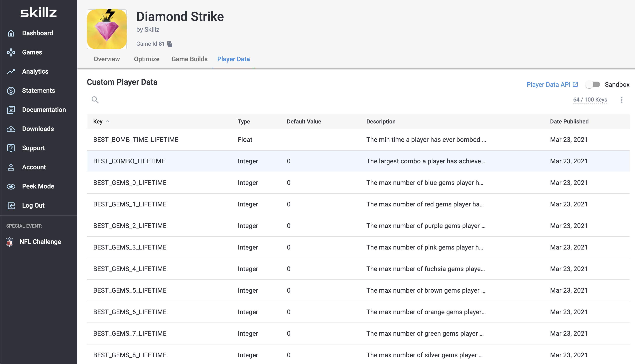This screenshot has width=635, height=364.
Task: Switch to the Game Builds tab
Action: (x=189, y=59)
